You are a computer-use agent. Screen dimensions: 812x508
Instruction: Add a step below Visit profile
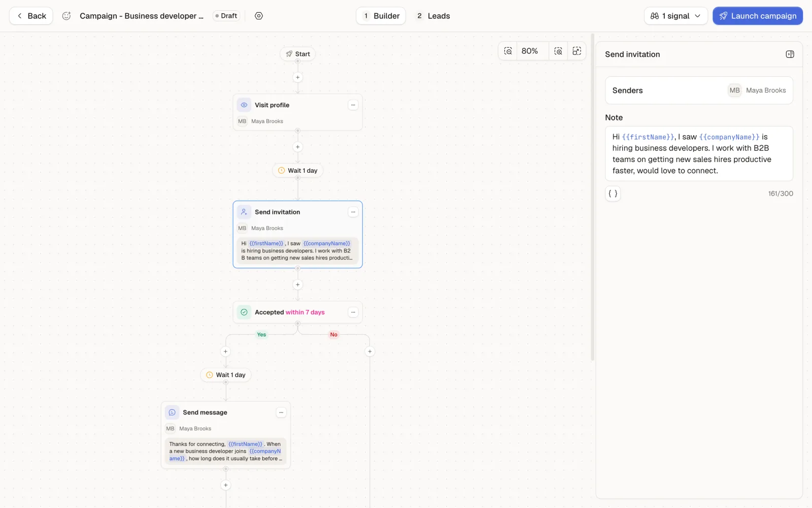(298, 147)
